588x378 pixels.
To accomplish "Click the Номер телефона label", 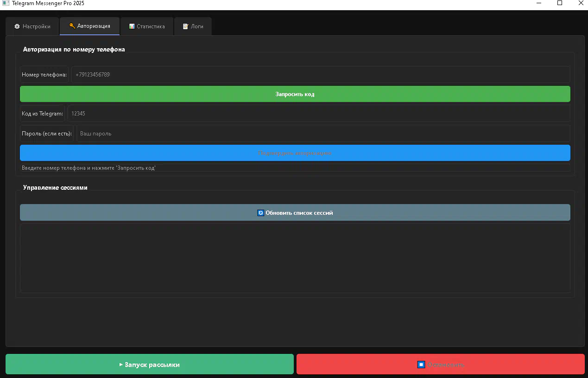I will [x=44, y=74].
